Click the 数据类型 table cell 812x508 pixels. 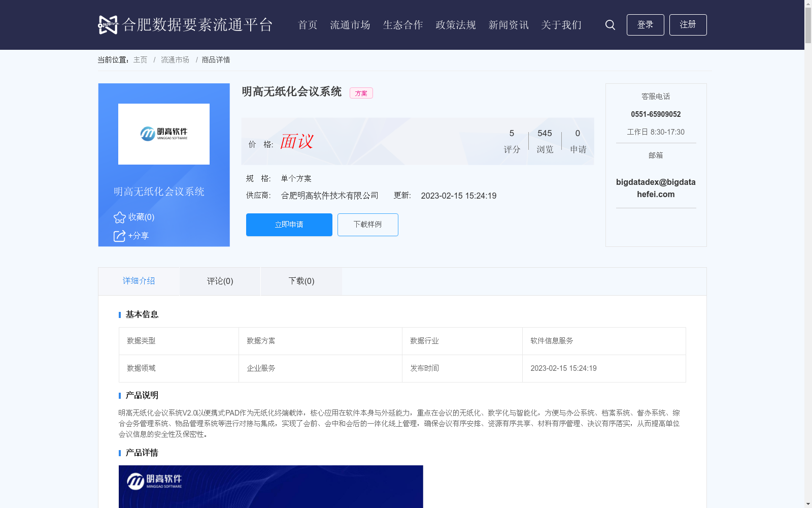tap(179, 341)
